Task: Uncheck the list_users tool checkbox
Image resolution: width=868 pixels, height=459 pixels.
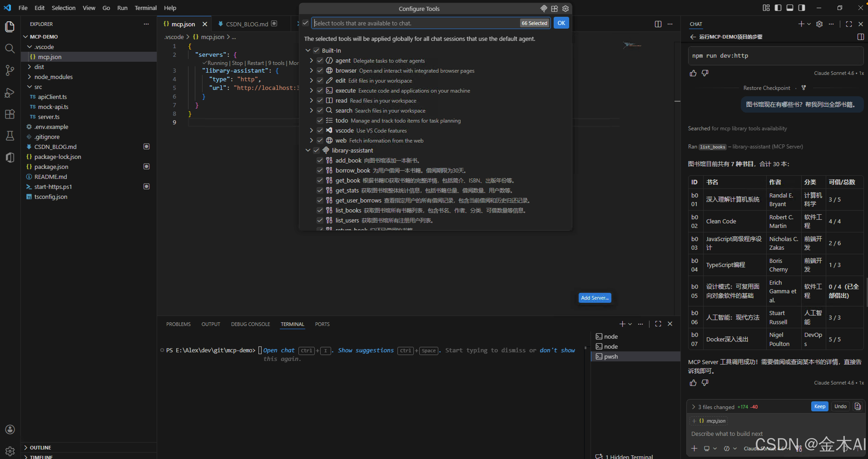Action: click(320, 220)
